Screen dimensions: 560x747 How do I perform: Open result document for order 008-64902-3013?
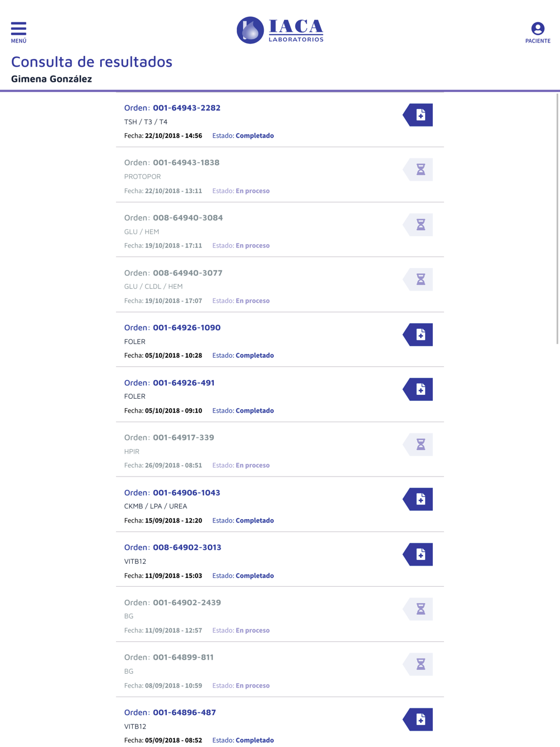click(418, 554)
